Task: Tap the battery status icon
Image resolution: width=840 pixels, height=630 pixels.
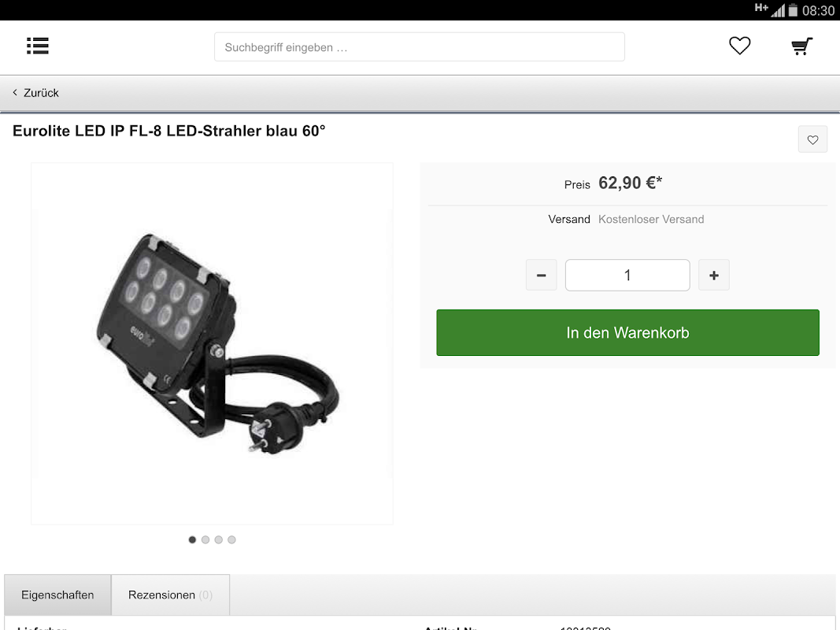Action: [793, 10]
